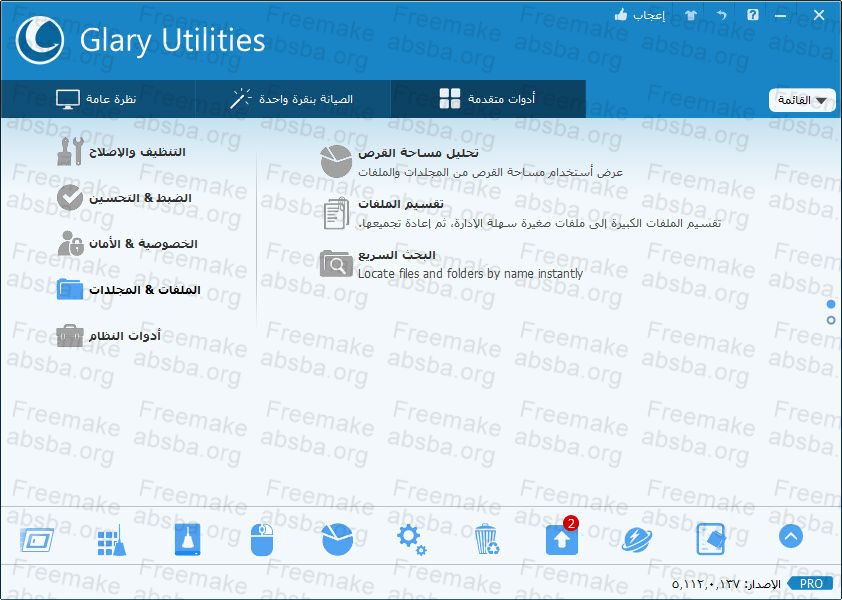The width and height of the screenshot is (842, 600).
Task: Launch disk cleaner drive-brush icon in bottom toolbar
Action: pyautogui.click(x=187, y=539)
